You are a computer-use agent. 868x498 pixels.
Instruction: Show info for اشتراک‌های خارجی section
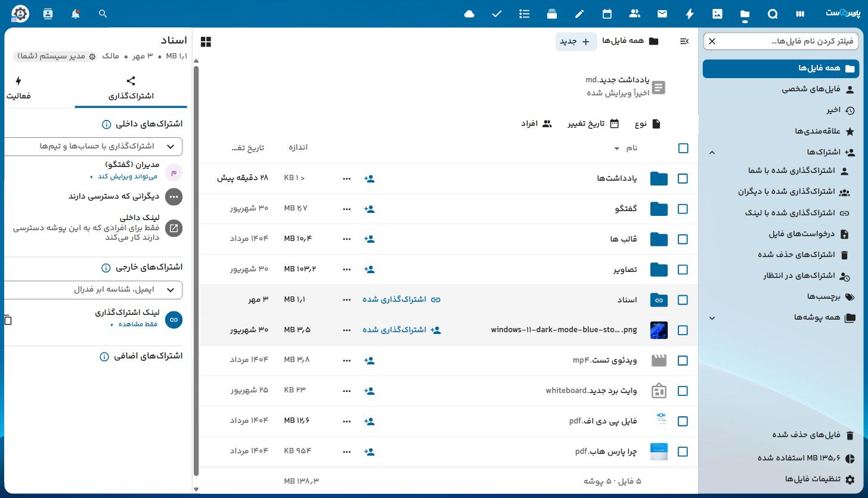click(106, 268)
